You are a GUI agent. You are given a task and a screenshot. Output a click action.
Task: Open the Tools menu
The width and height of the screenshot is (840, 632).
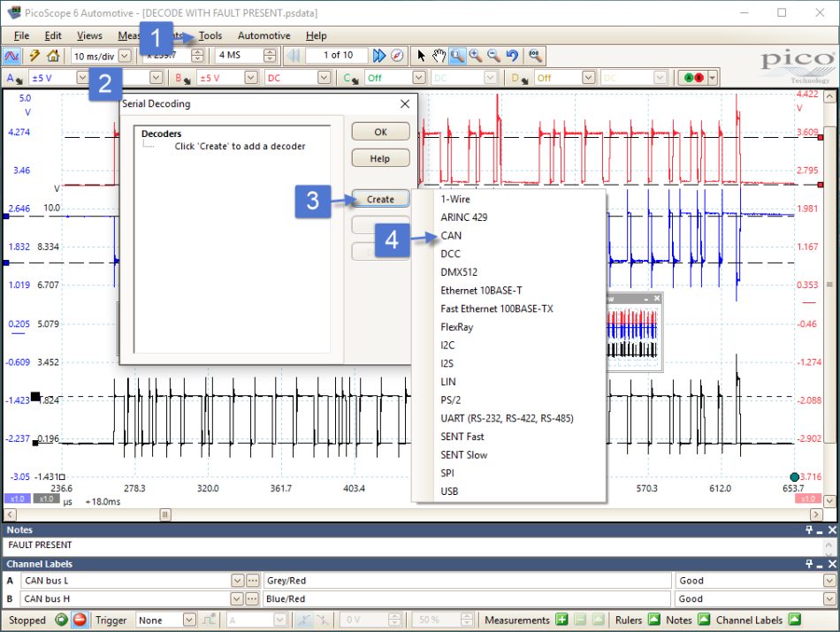point(210,36)
